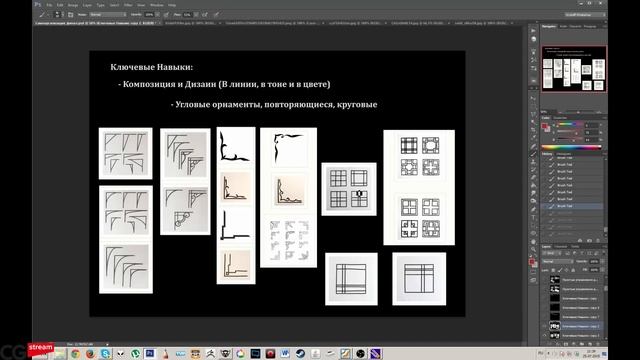Viewport: 640px width, 360px height.
Task: Select the Brush tool in toolbar
Action: click(x=533, y=154)
